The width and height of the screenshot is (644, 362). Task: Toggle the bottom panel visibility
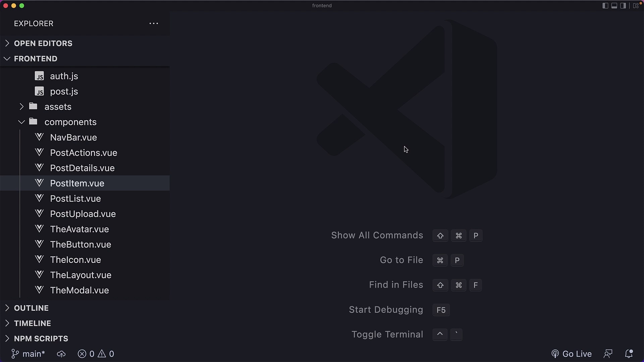pos(614,6)
